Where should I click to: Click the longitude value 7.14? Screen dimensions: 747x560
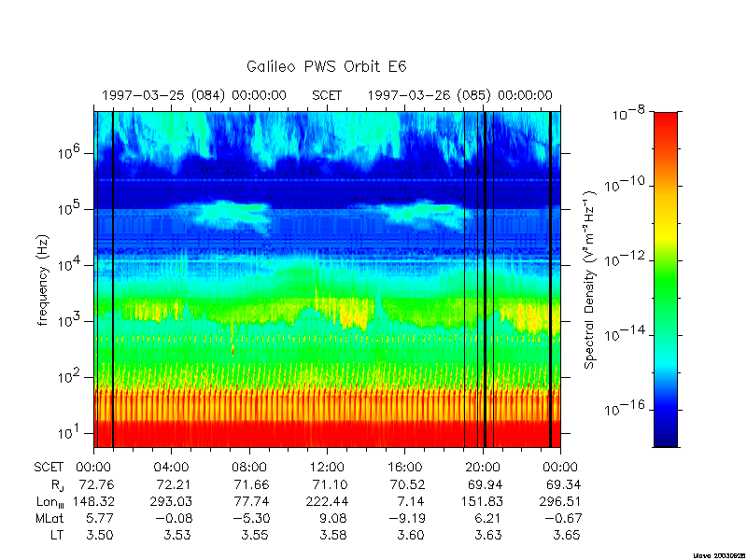411,501
